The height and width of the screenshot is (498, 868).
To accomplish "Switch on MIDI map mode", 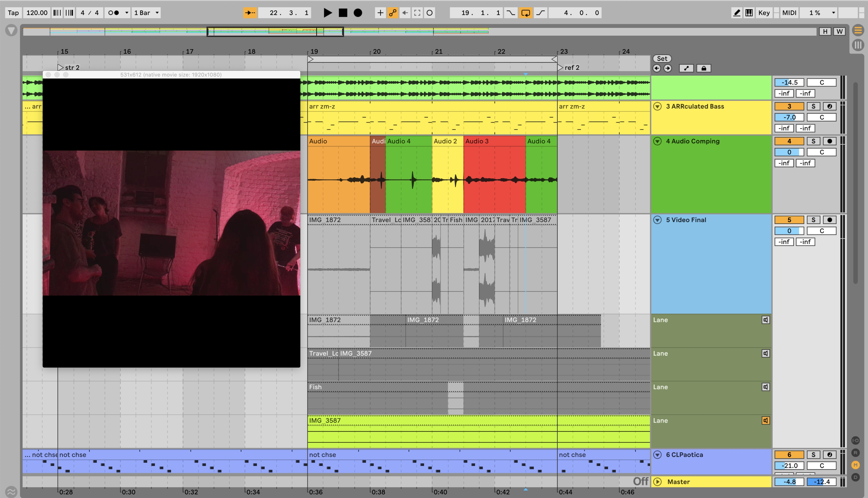I will point(789,13).
